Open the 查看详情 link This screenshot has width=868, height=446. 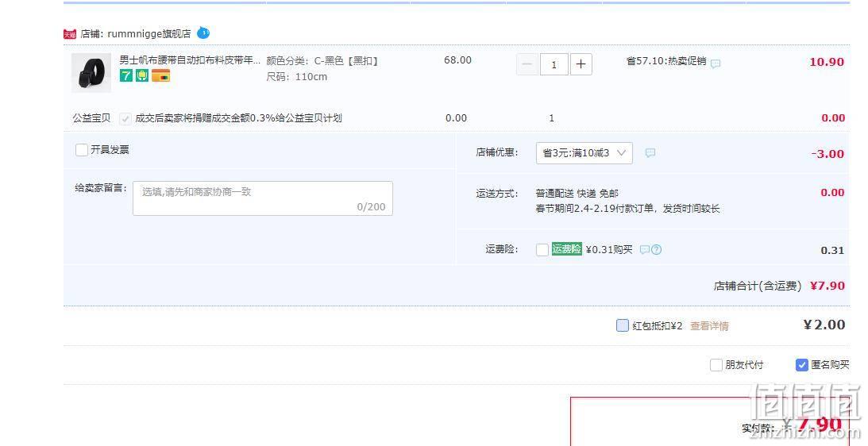click(x=709, y=326)
